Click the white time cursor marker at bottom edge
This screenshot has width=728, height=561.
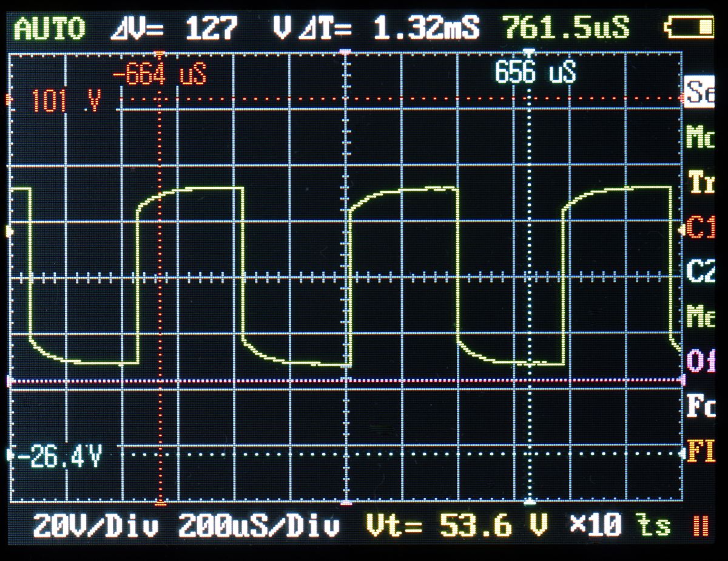(530, 503)
